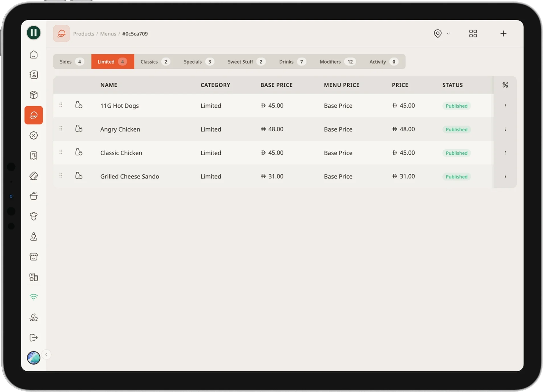
Task: Click the logout icon in sidebar
Action: [x=34, y=338]
